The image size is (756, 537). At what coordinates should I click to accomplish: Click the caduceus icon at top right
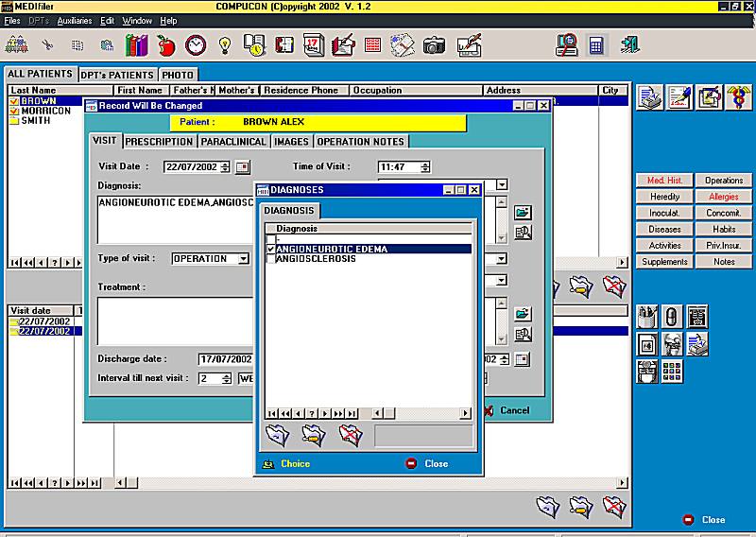point(738,97)
